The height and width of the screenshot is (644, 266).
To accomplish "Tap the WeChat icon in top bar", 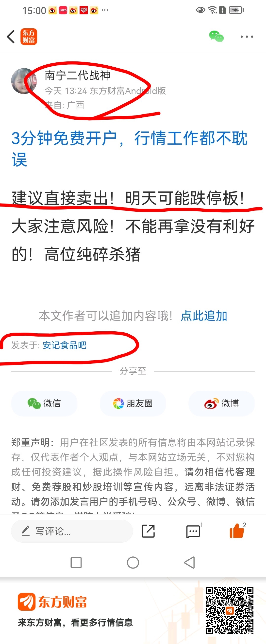I will click(x=216, y=37).
